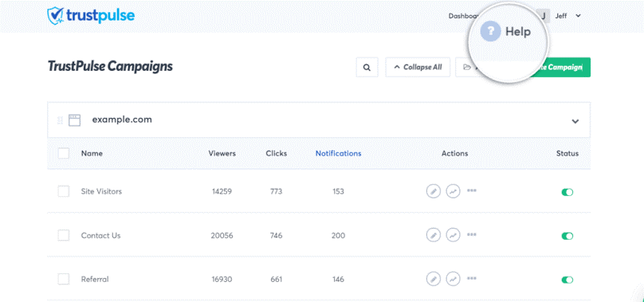Grab the example.com drag handle
Screen dimensions: 644x302
click(x=60, y=120)
